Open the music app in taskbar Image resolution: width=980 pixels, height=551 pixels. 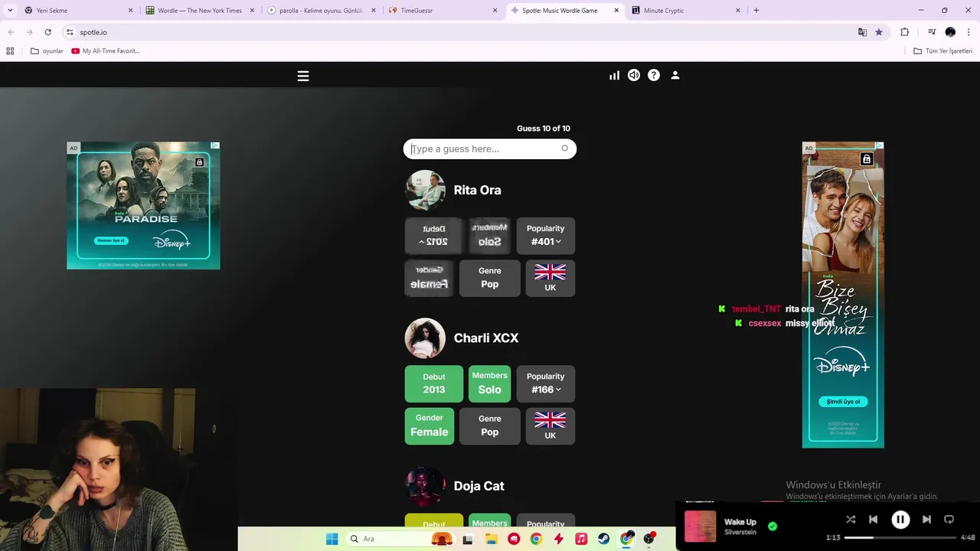[x=581, y=539]
